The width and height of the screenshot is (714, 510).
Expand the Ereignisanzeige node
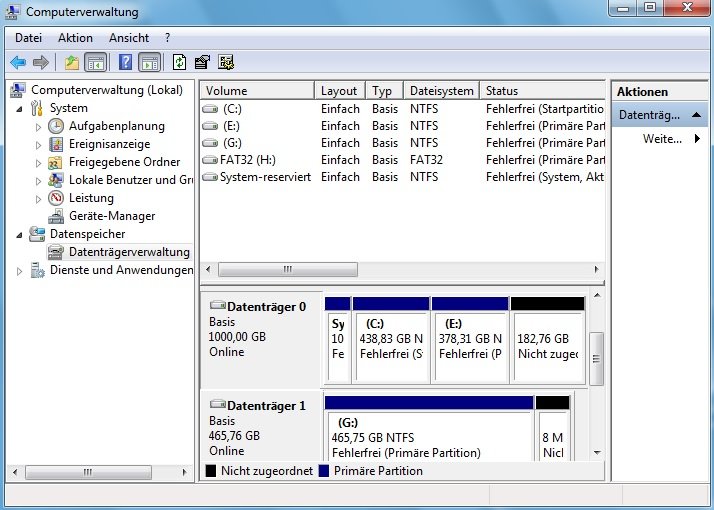click(x=39, y=145)
